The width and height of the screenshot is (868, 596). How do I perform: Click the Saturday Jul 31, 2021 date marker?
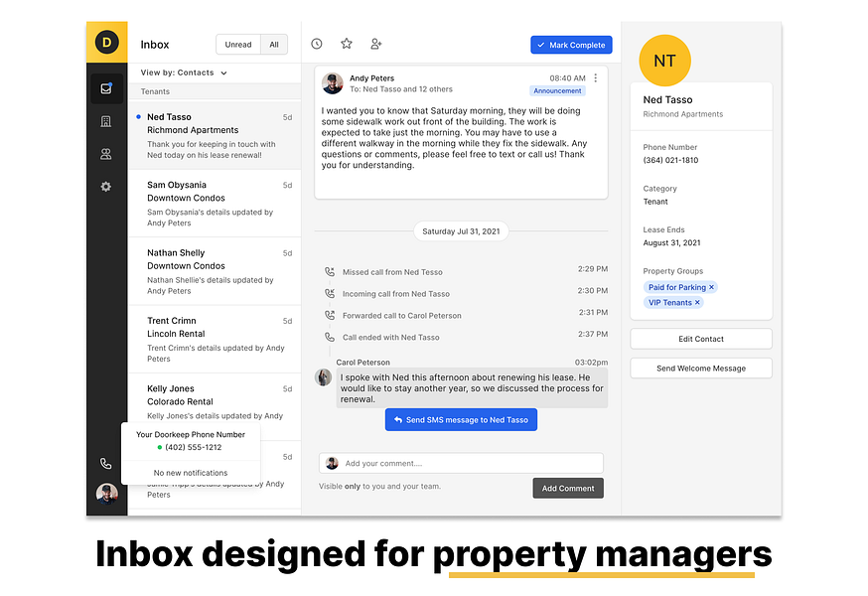click(x=461, y=231)
